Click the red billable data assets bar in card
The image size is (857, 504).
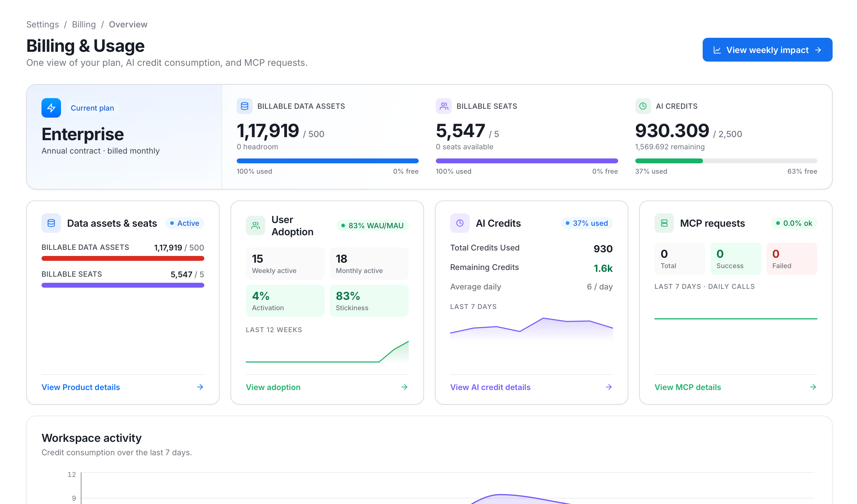(x=123, y=258)
